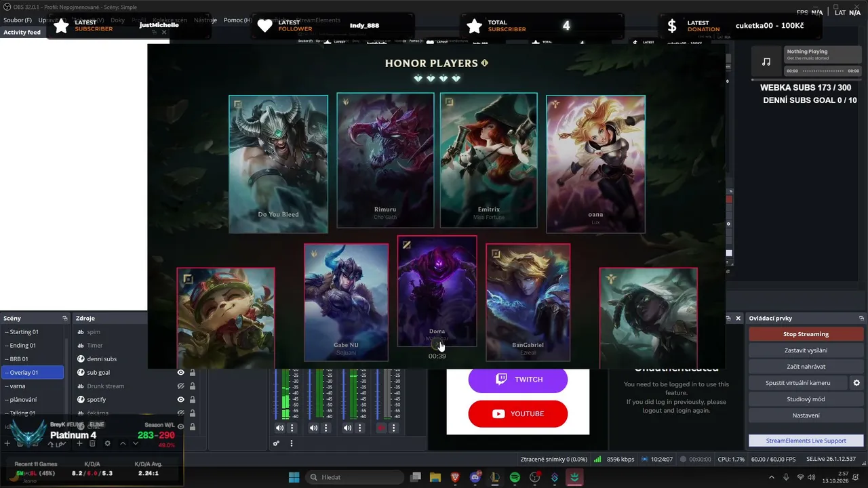Open advanced audio properties gears icon
Screen dimensions: 868x488
[276, 444]
